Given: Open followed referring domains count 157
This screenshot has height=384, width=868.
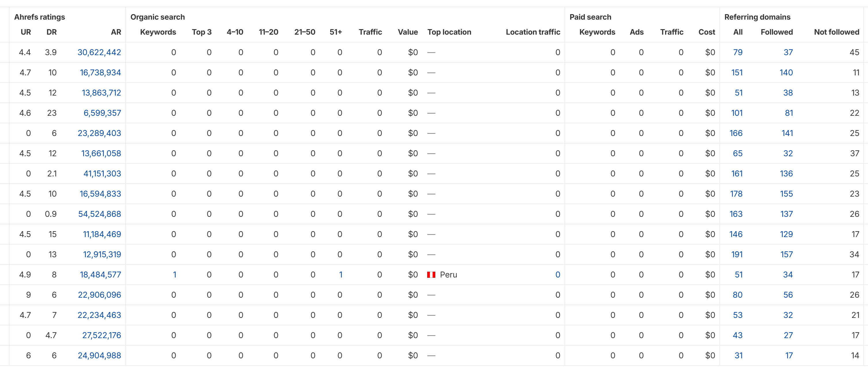Looking at the screenshot, I should pos(786,255).
